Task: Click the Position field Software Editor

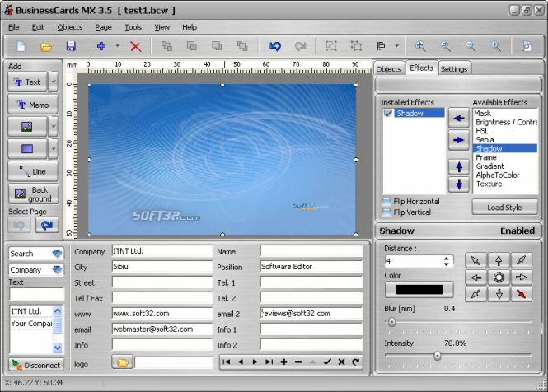Action: click(x=311, y=267)
